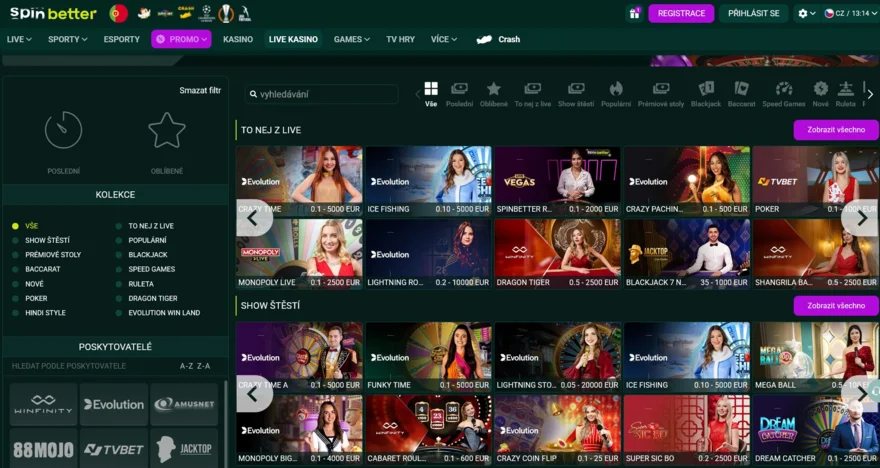Filter by TVBET provider logo
880x468 pixels.
pyautogui.click(x=114, y=449)
